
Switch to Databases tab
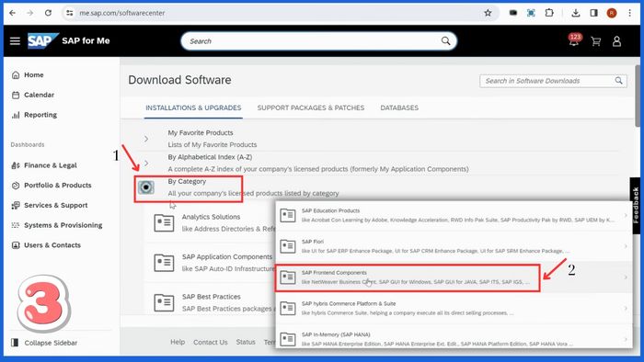pyautogui.click(x=399, y=107)
